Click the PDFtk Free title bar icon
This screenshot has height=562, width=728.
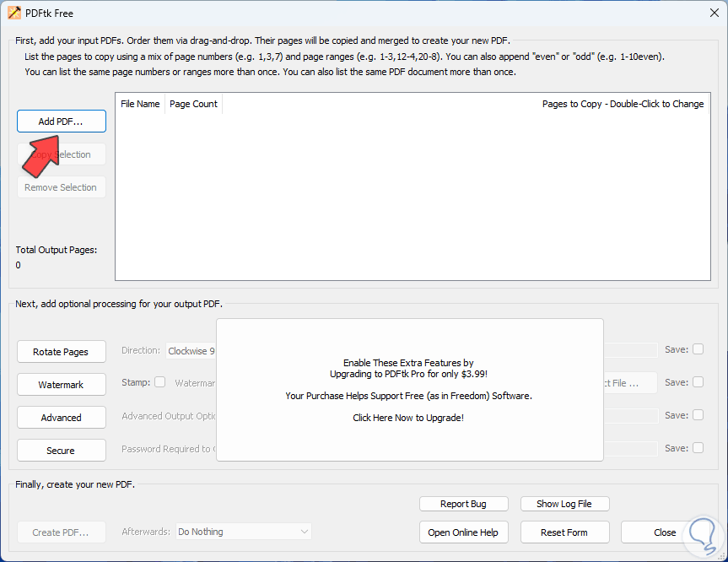[14, 13]
